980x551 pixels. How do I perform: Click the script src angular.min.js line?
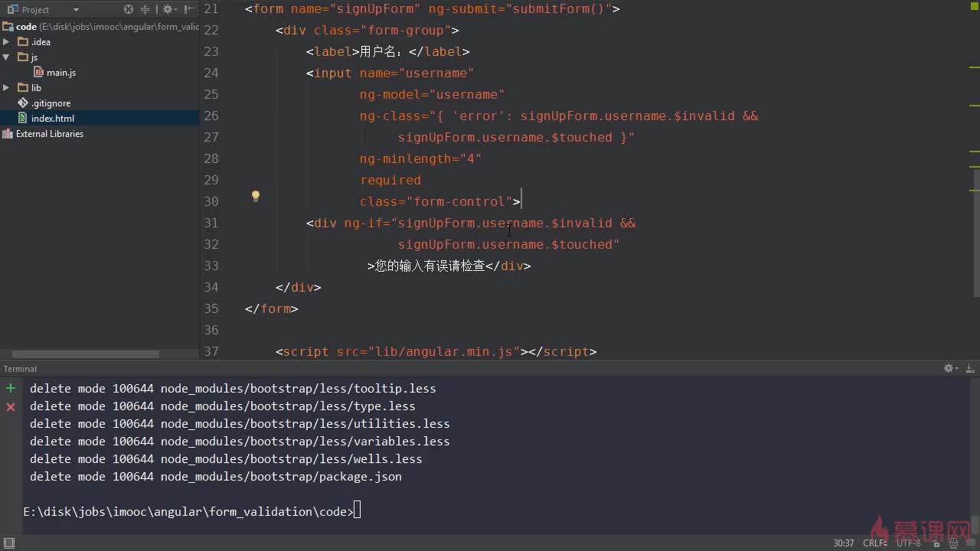click(436, 351)
